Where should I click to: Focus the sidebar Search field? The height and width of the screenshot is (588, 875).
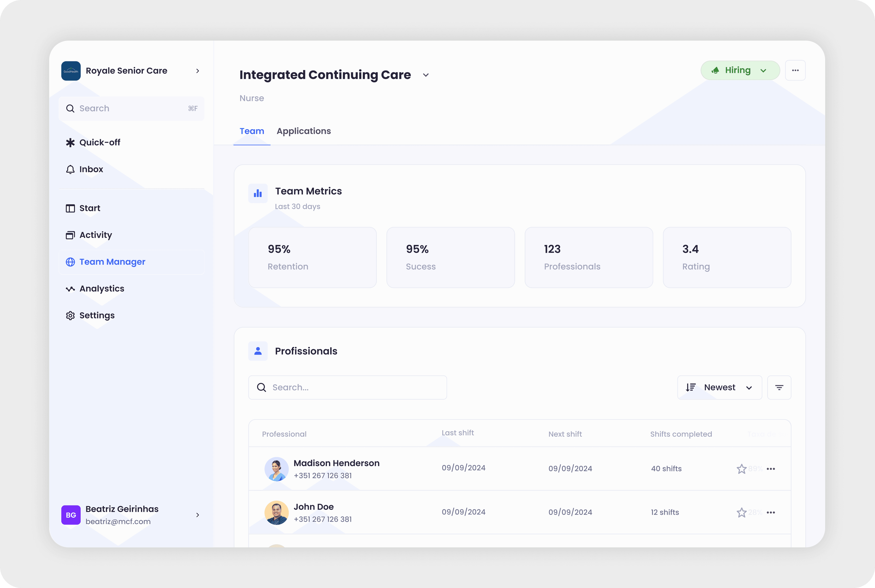tap(131, 108)
